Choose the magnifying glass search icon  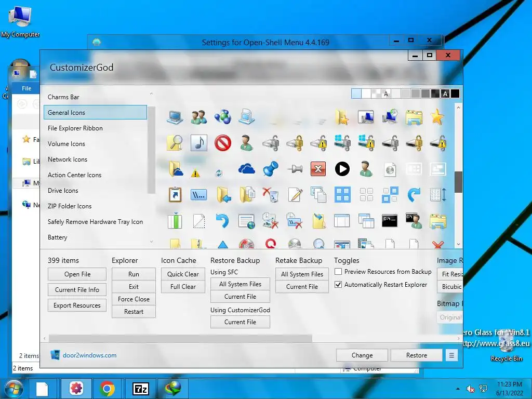[x=175, y=143]
